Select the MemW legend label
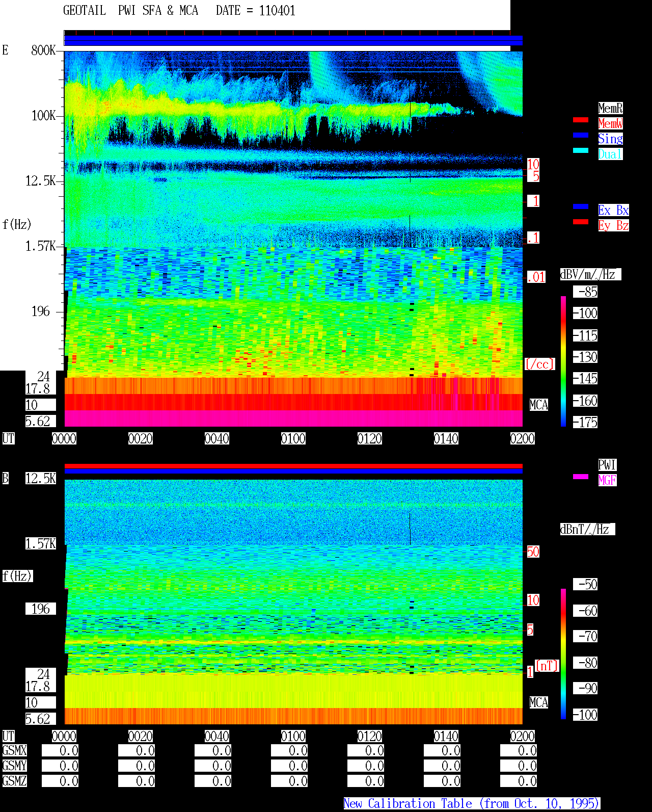 610,123
